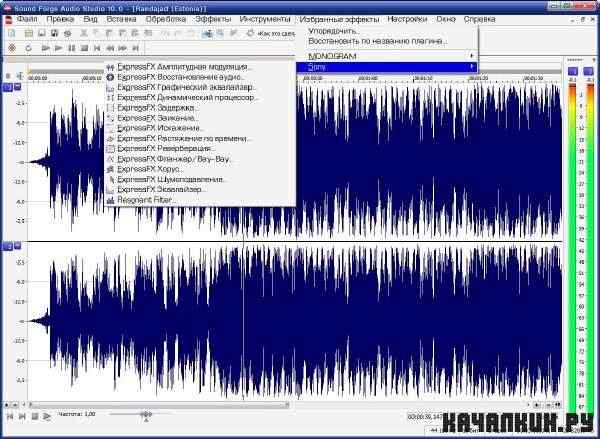Click the Play button in the transport toolbar
Viewport: 600px width, 439px height.
click(x=59, y=48)
